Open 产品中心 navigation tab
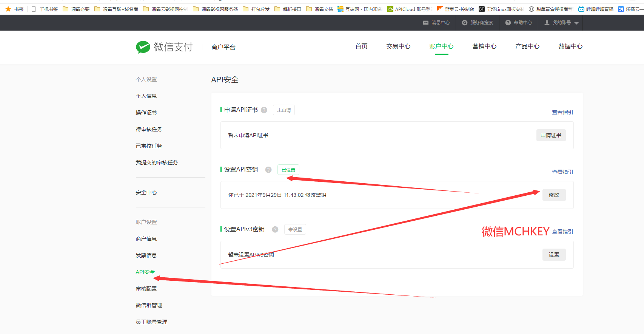The height and width of the screenshot is (334, 644). [x=527, y=46]
